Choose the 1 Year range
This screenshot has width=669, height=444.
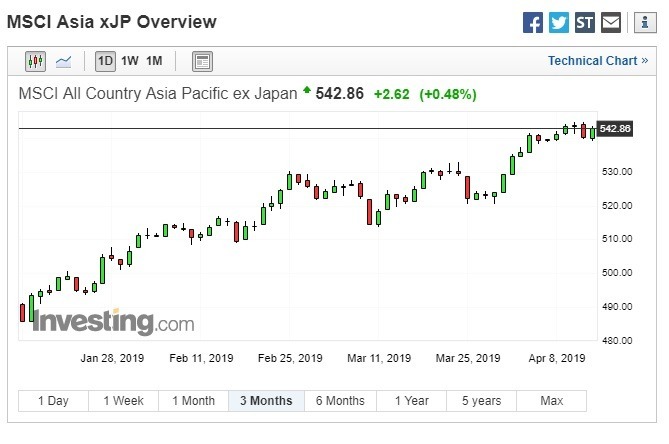(x=412, y=401)
